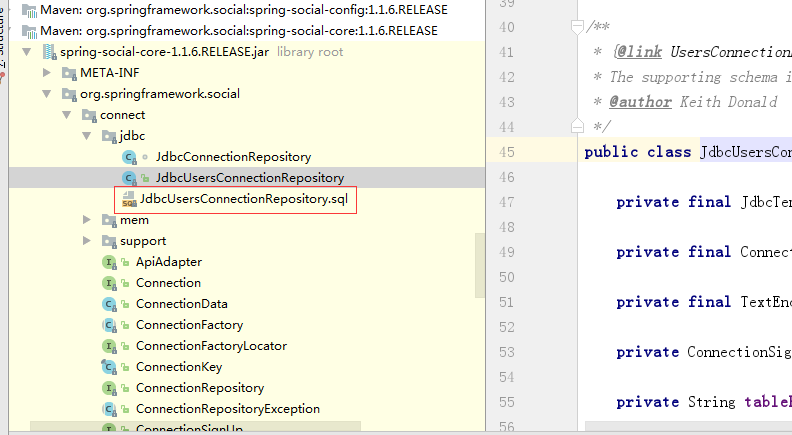The image size is (792, 435).
Task: Click the jdbc package folder icon
Action: tap(109, 135)
